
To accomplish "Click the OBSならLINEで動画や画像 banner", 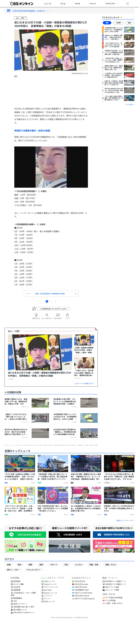I will (x=25, y=546).
